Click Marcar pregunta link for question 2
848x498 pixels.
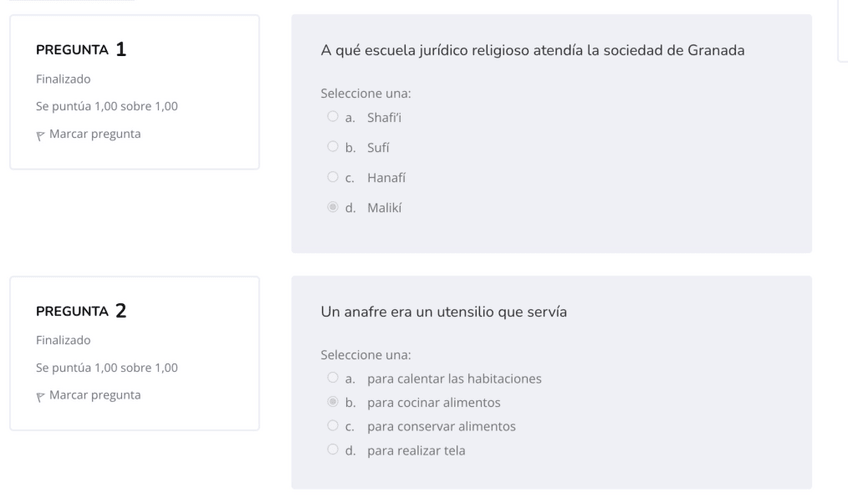pyautogui.click(x=95, y=395)
